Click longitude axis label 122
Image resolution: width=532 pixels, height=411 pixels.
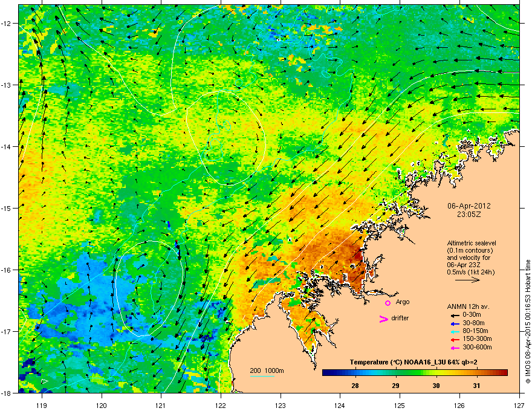(x=221, y=405)
